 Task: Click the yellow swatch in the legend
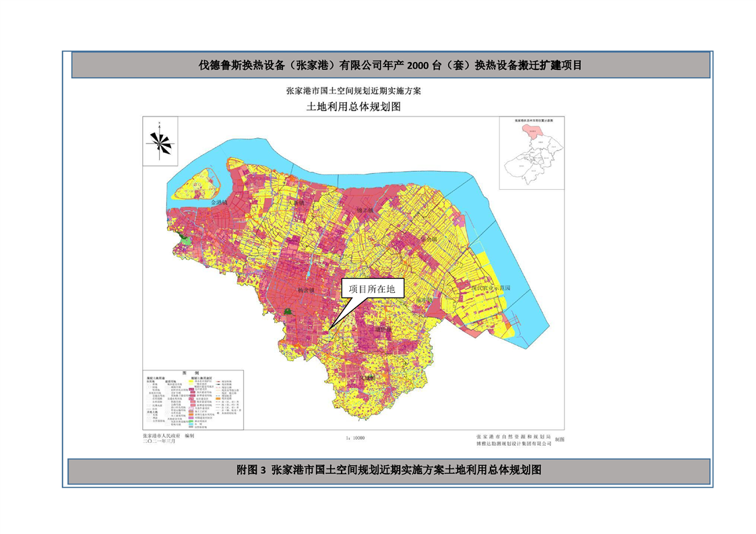point(191,381)
